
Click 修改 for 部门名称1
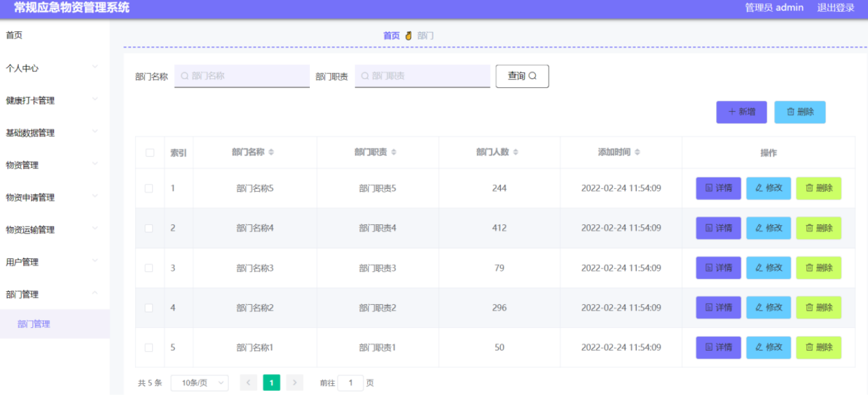[x=768, y=348]
